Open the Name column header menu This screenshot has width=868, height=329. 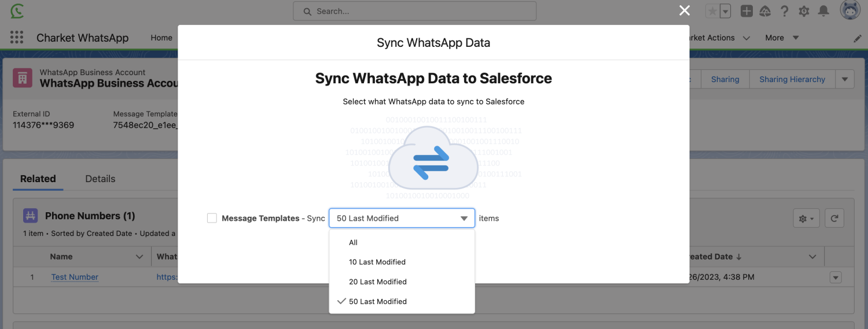139,257
